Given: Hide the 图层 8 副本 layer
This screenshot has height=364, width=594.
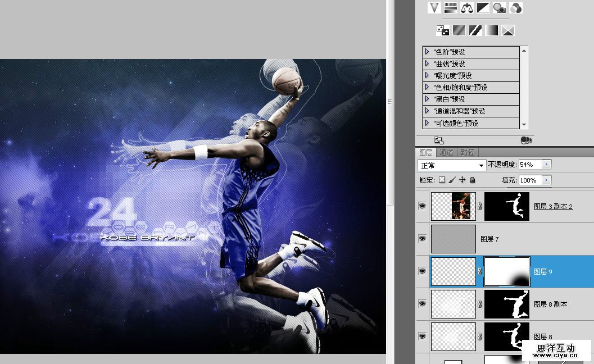Looking at the screenshot, I should pos(422,304).
